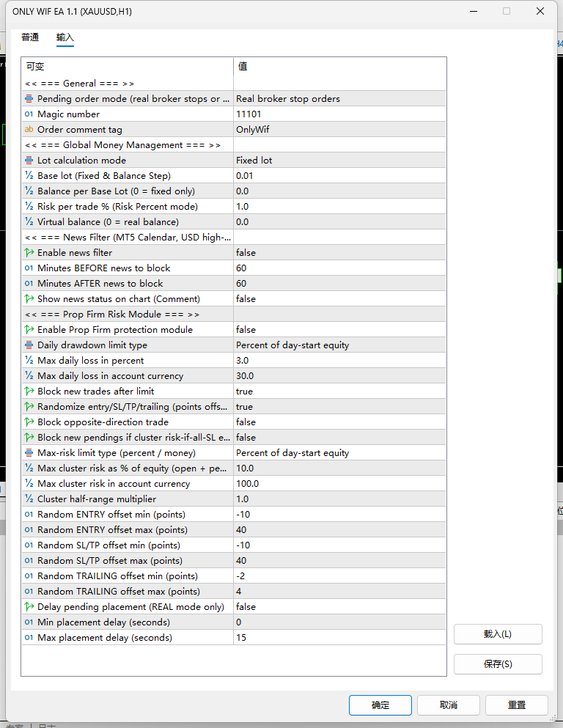Click the enum icon beside Pending order mode
The image size is (563, 728).
point(29,98)
